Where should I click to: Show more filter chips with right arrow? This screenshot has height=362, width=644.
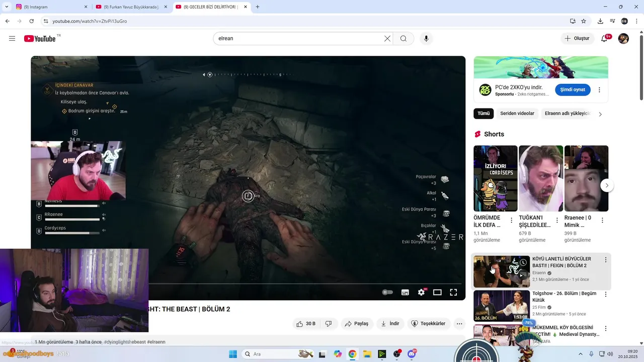pyautogui.click(x=600, y=114)
